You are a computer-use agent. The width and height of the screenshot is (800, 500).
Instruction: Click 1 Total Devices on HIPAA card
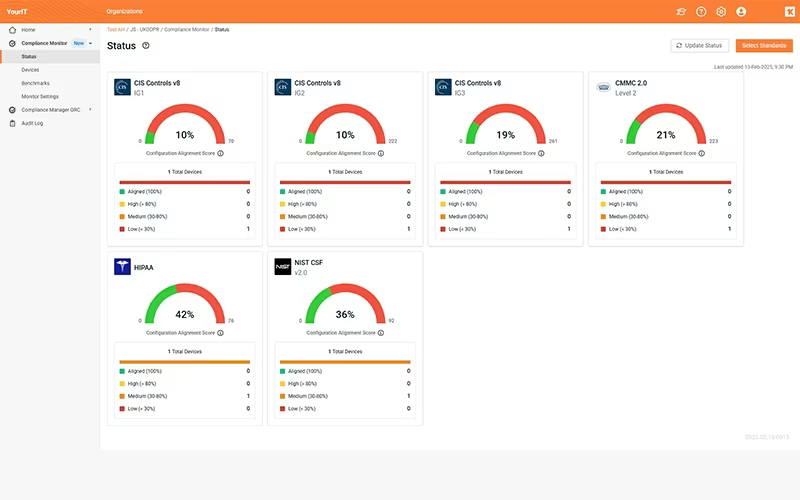point(185,352)
